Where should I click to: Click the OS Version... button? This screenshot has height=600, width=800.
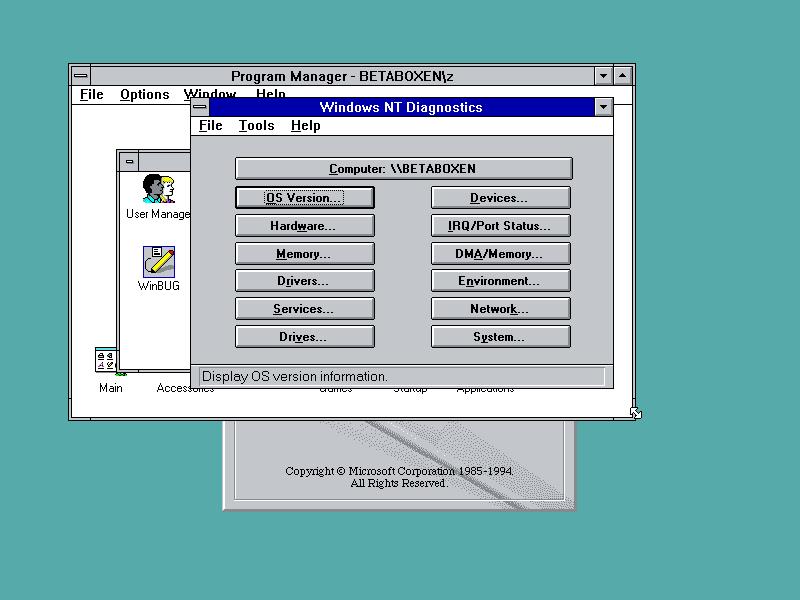[x=305, y=197]
